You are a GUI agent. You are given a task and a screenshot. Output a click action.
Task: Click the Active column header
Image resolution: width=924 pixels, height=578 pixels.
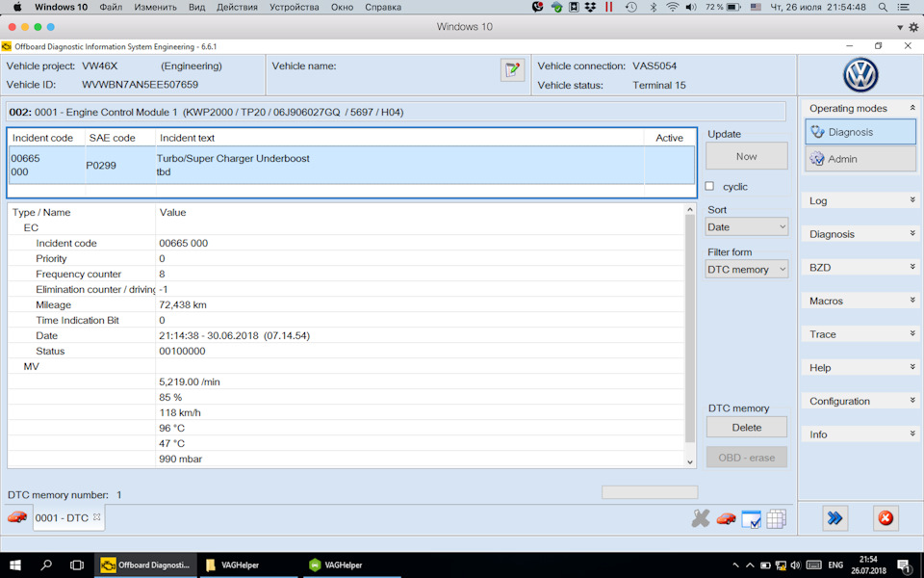coord(670,138)
